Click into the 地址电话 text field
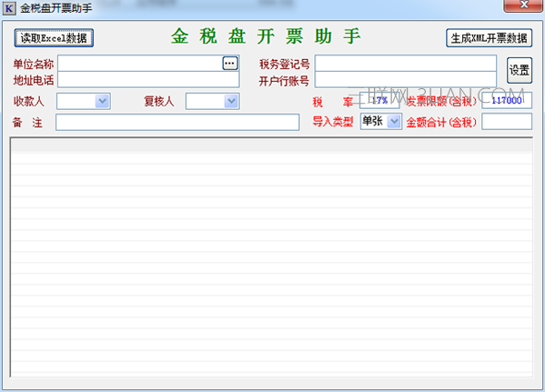Screen dimensions: 545x392 pyautogui.click(x=148, y=79)
